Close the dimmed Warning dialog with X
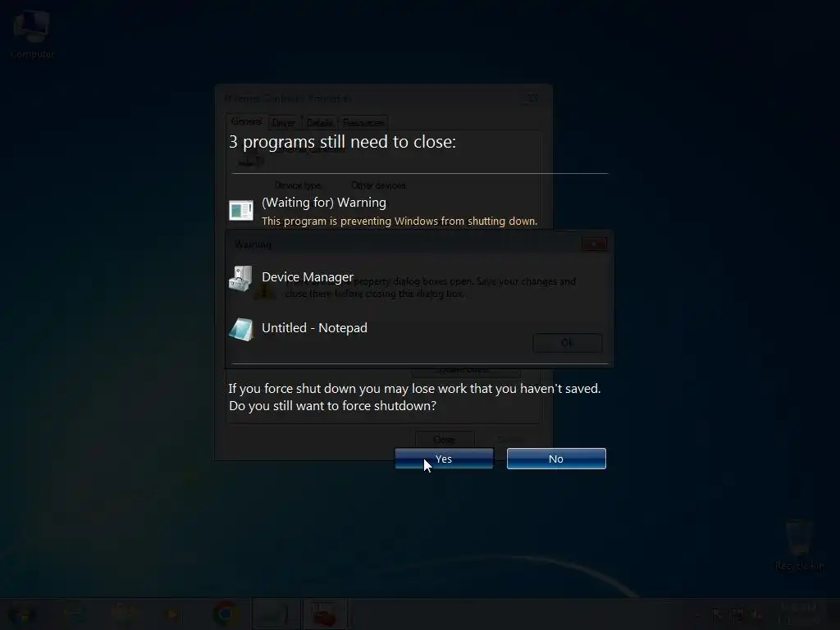 click(594, 244)
